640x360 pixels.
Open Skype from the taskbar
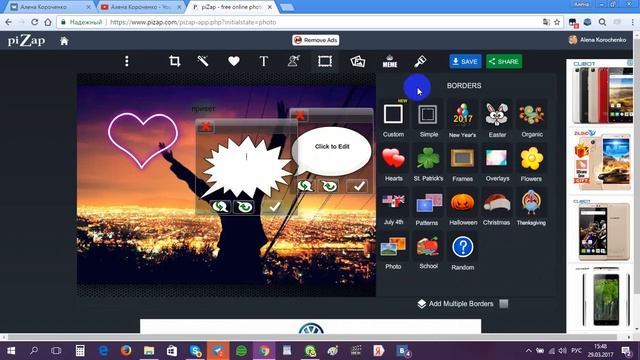pyautogui.click(x=196, y=351)
